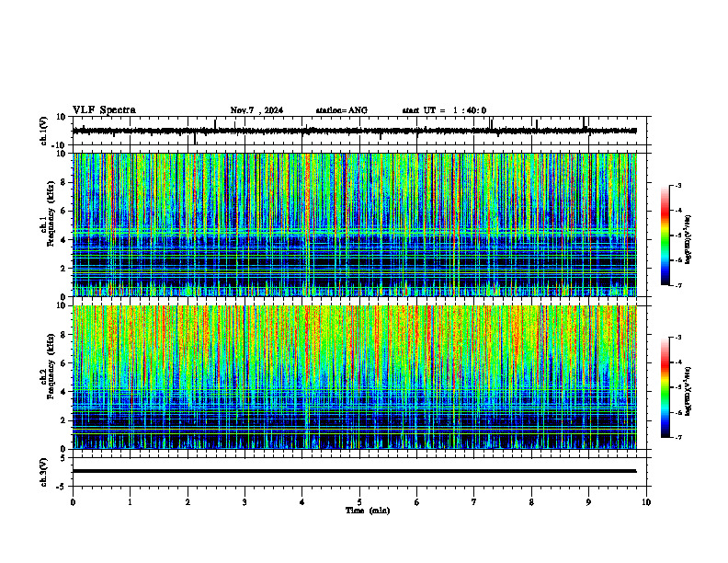Click the ch.2 spectrogram '2' kHz tick label
728x563 pixels.
tap(63, 420)
